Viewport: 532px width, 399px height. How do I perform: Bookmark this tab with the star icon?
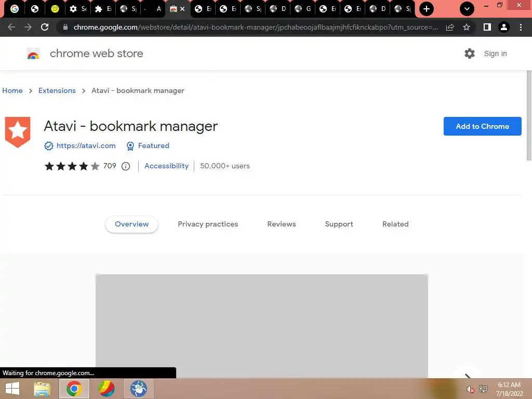point(467,27)
